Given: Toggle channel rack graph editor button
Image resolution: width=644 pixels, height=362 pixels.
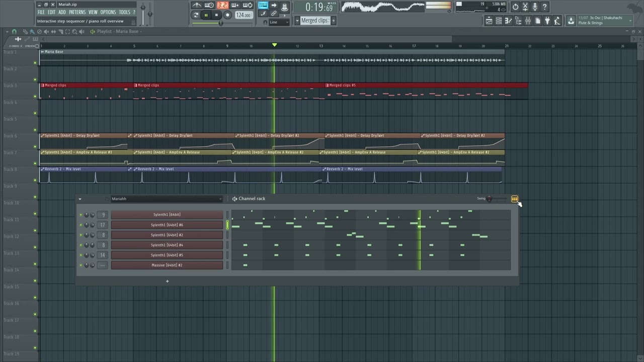Looking at the screenshot, I should pos(515,199).
